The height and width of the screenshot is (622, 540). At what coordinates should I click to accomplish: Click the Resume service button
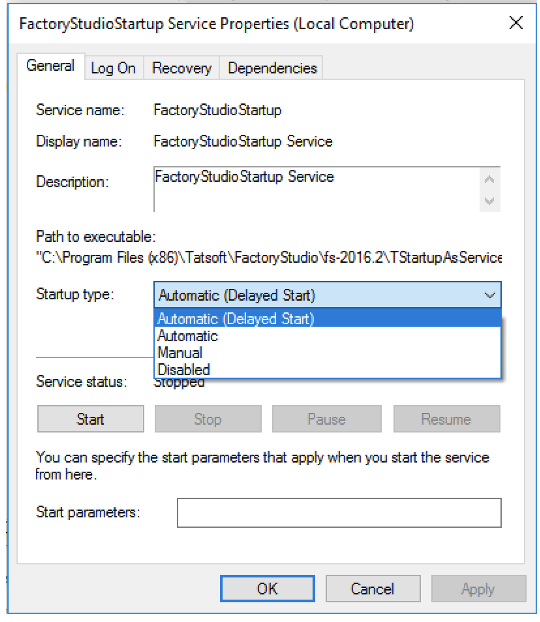tap(446, 419)
